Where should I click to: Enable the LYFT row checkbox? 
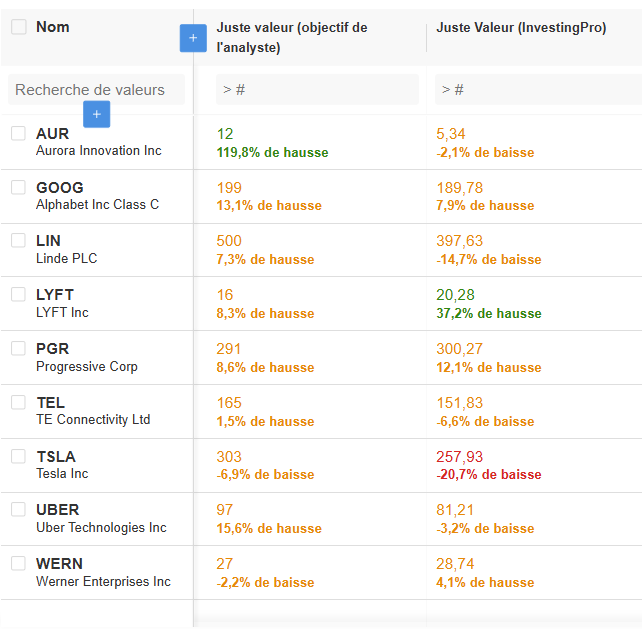click(x=19, y=294)
